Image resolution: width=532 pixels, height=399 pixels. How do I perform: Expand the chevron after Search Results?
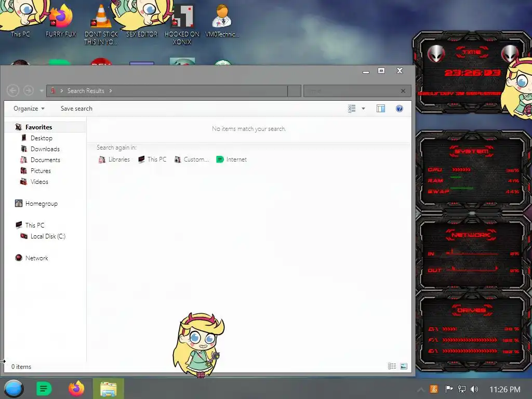(111, 91)
